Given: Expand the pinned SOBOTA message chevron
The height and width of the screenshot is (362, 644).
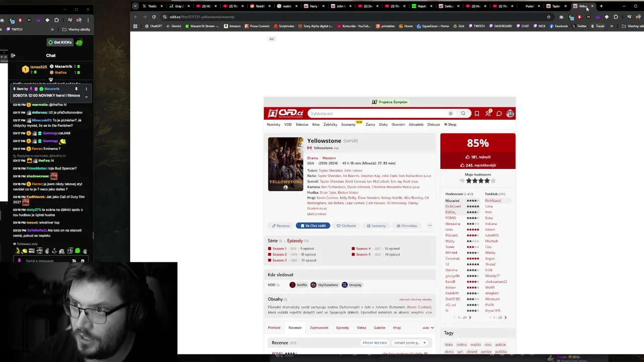Looking at the screenshot, I should 86,96.
